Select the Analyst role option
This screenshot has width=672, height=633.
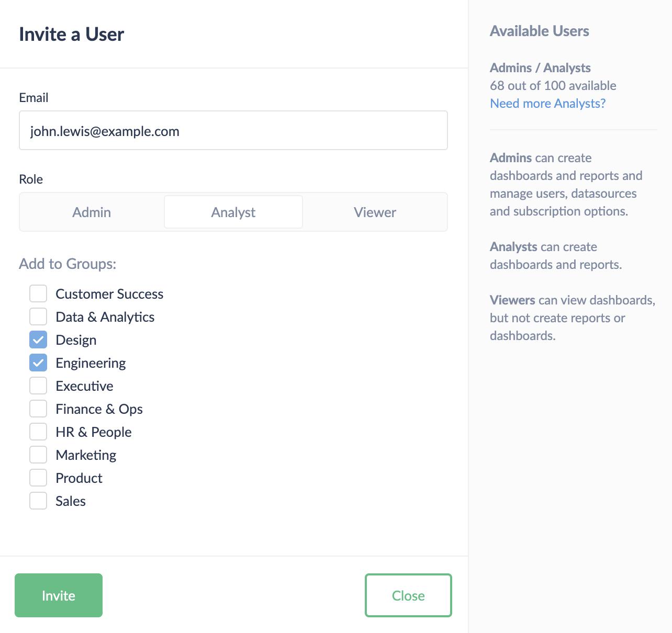[233, 212]
